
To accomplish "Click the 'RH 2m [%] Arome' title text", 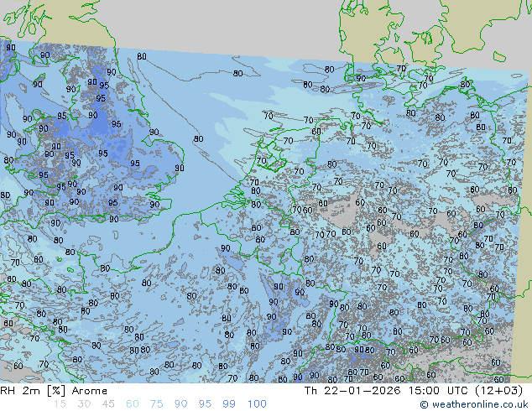I will [54, 391].
